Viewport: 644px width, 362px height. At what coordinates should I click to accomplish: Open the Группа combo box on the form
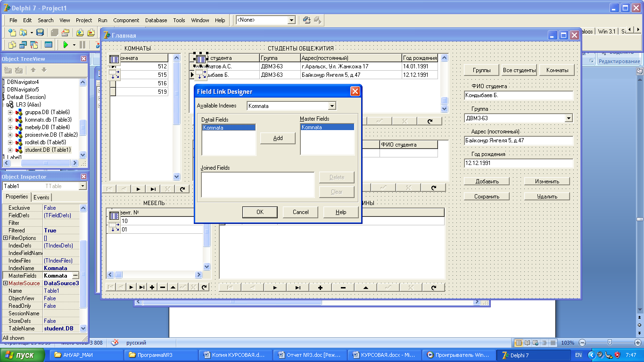[569, 118]
